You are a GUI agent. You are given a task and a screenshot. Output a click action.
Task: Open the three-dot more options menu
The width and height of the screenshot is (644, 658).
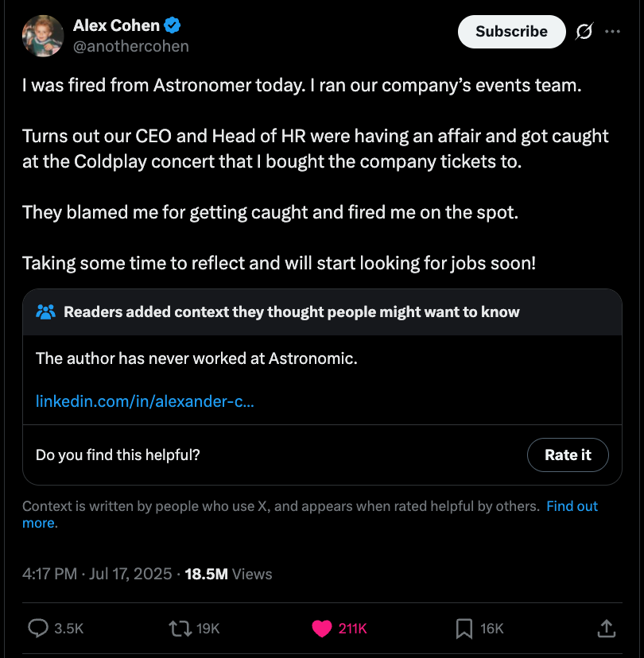pyautogui.click(x=612, y=32)
